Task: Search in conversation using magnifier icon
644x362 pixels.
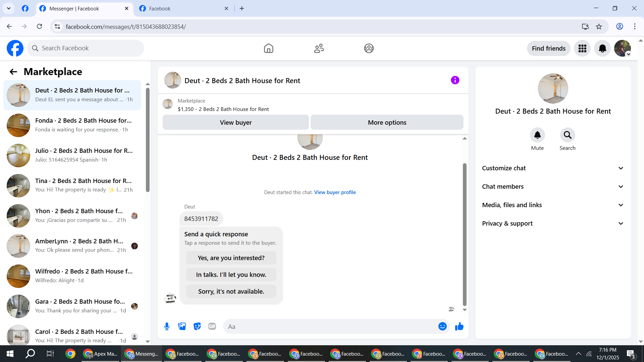Action: pyautogui.click(x=568, y=135)
